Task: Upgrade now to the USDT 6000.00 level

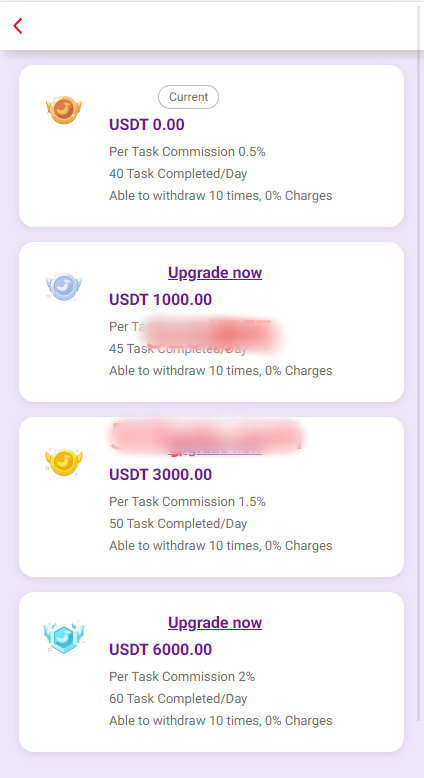Action: point(215,622)
